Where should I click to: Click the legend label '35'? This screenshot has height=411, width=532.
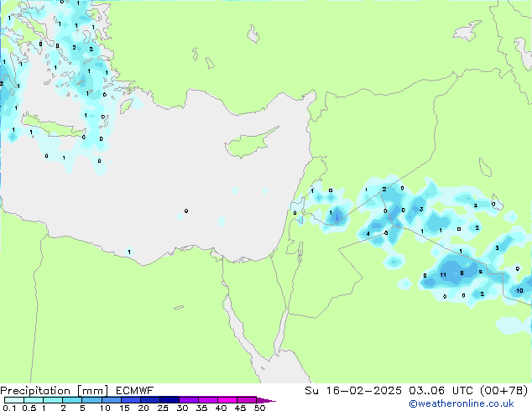click(201, 408)
